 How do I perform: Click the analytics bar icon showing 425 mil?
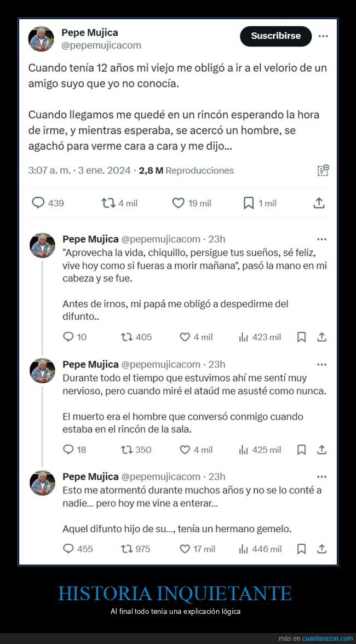[242, 450]
